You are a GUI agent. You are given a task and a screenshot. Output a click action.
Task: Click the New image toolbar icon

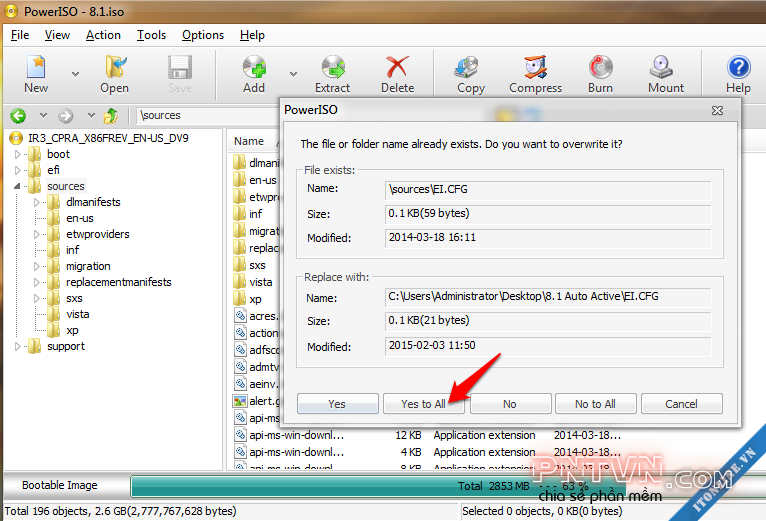(x=36, y=74)
